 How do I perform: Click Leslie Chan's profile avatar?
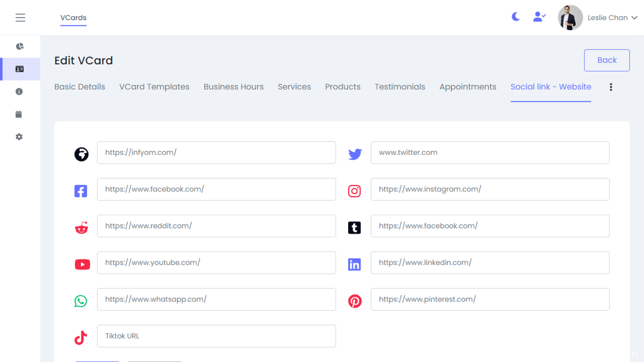coord(570,18)
